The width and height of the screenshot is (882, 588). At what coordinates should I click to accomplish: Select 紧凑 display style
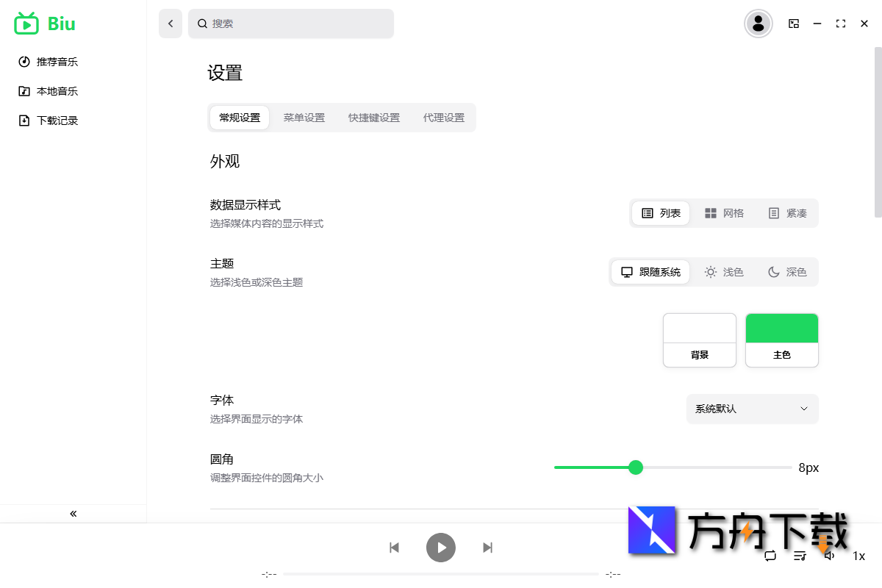[x=787, y=213]
